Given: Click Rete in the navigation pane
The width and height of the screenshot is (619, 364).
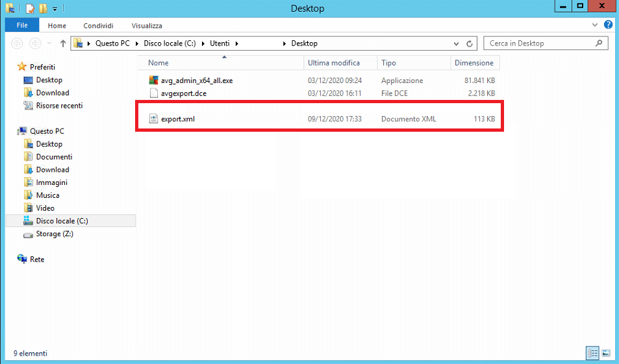Looking at the screenshot, I should tap(37, 260).
